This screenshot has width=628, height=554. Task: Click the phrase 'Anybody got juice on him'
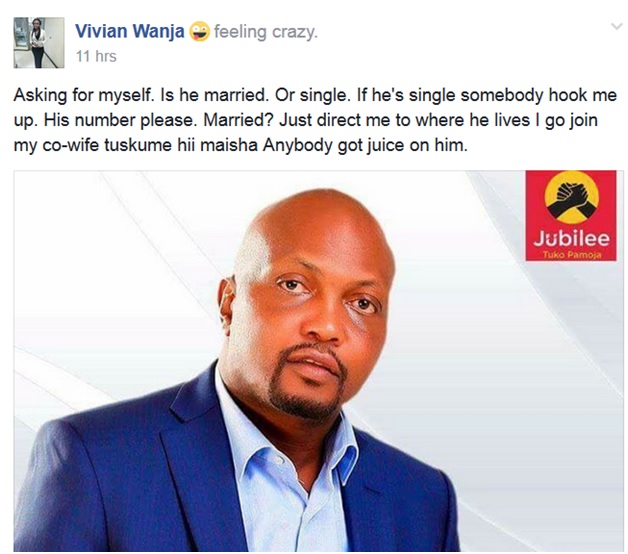click(365, 145)
